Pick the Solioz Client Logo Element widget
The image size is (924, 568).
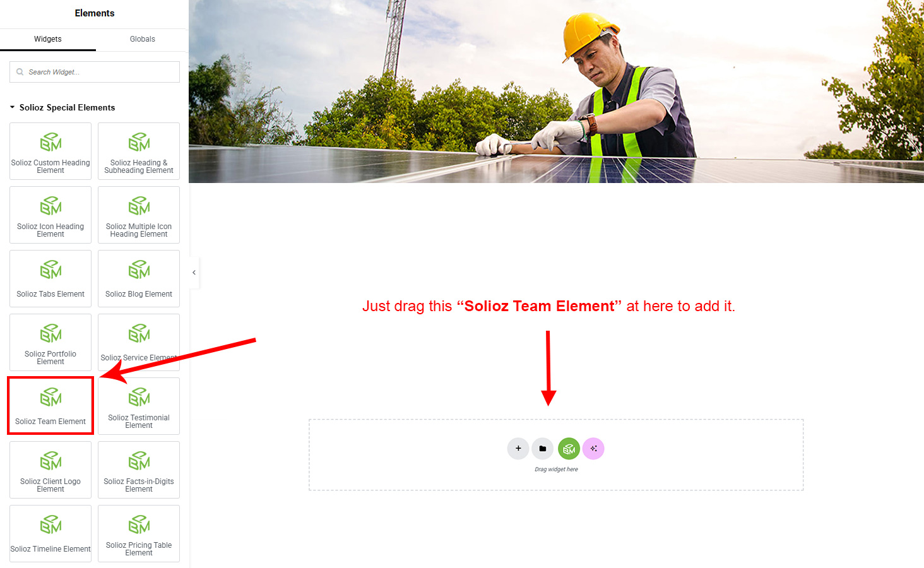50,470
